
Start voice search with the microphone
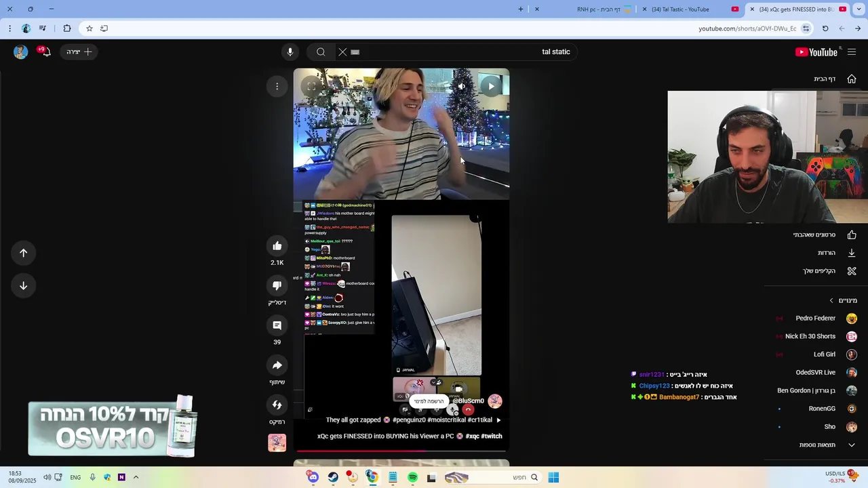(x=290, y=52)
